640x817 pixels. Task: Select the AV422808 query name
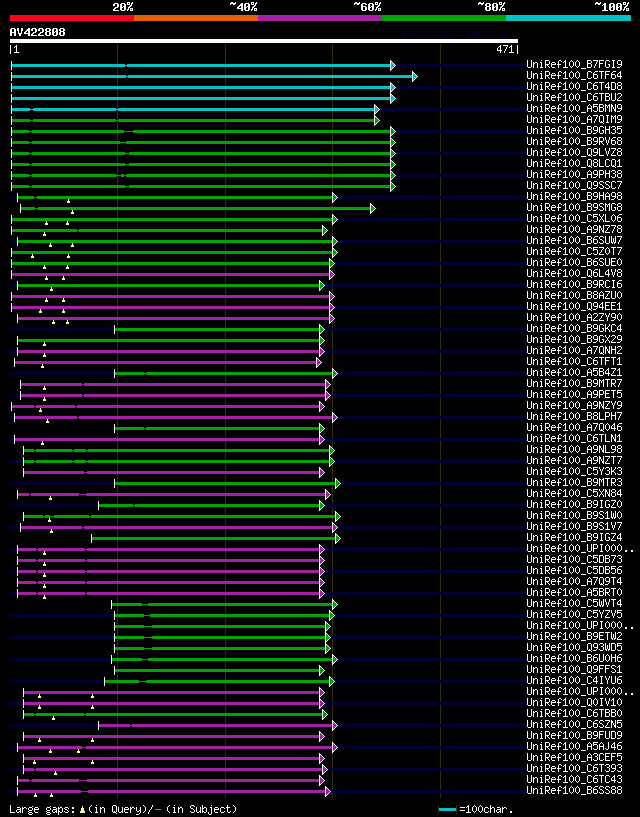tap(38, 32)
